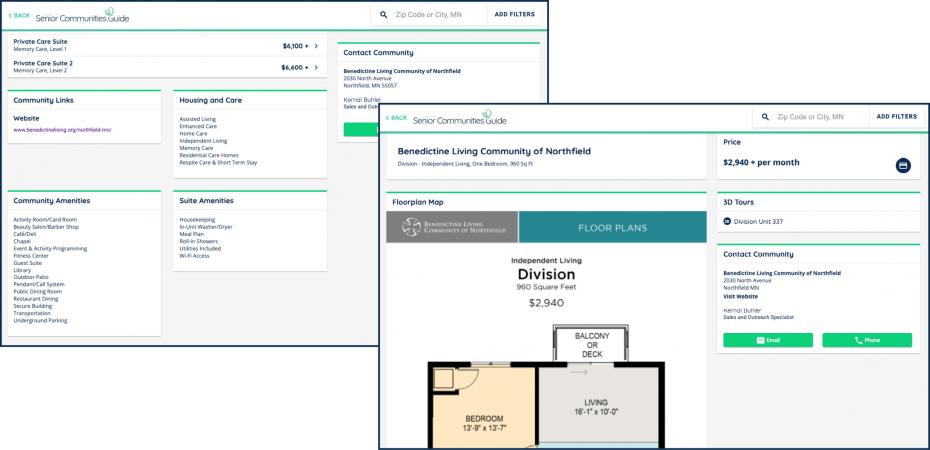930x450 pixels.
Task: Click the green contact button in rear window
Action: (x=361, y=130)
